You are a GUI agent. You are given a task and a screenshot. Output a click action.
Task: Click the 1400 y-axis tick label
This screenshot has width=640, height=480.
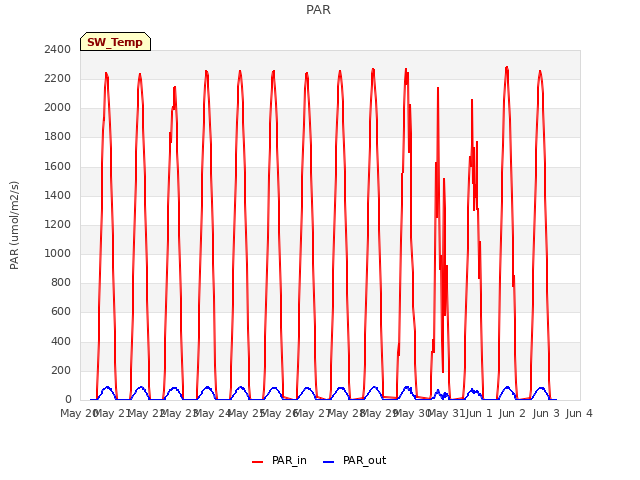tap(58, 195)
